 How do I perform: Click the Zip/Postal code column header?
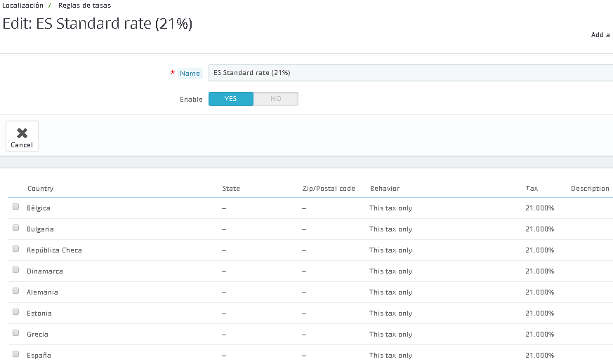(x=328, y=189)
